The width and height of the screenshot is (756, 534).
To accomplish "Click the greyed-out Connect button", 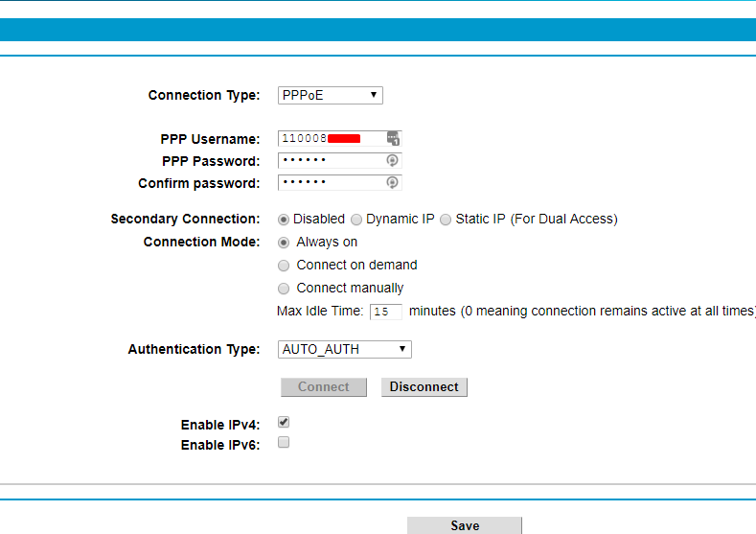I will pos(324,387).
